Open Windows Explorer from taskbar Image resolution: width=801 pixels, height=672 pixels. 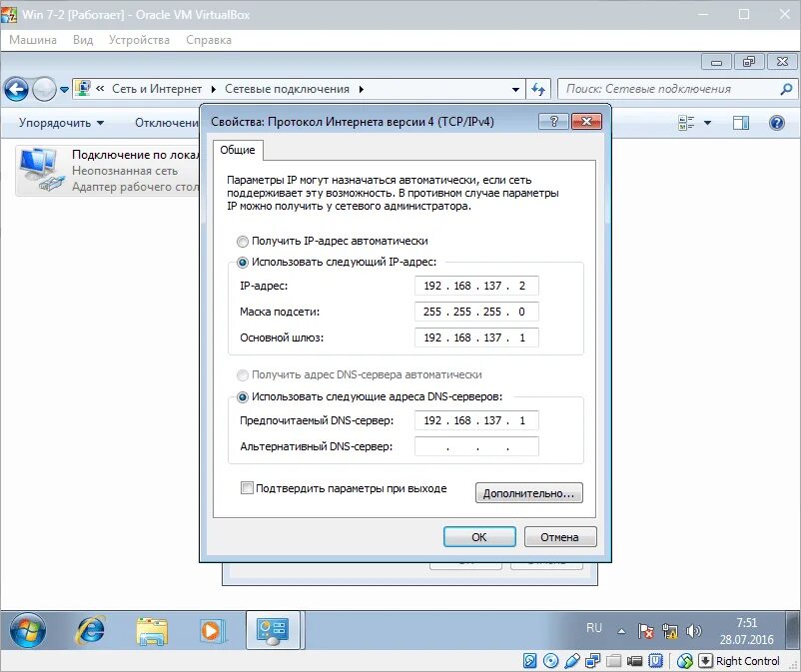point(152,631)
